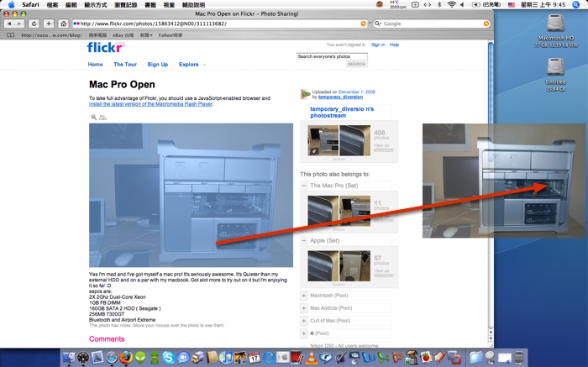
Task: Click the temporary_diversion uploader link
Action: coord(340,97)
